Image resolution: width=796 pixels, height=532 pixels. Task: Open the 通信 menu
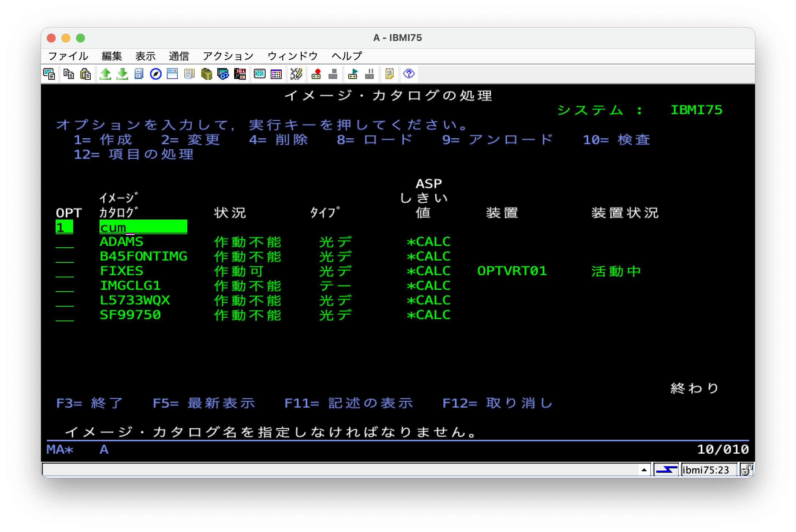[x=179, y=56]
